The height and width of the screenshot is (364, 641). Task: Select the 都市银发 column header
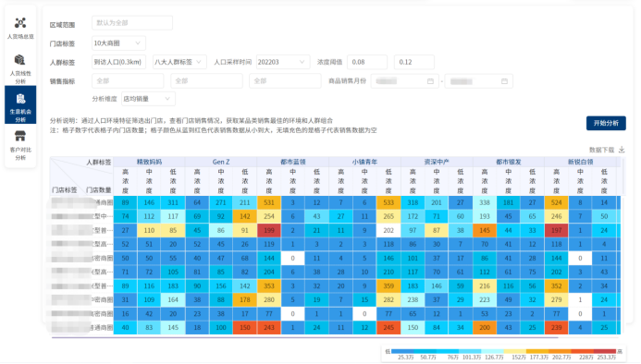[x=508, y=162]
